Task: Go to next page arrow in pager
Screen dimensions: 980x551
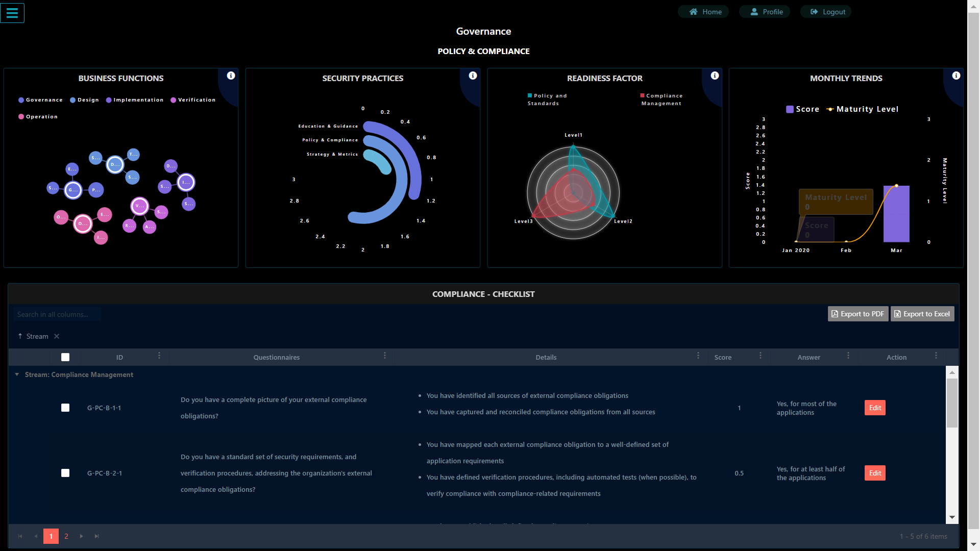Action: point(81,536)
